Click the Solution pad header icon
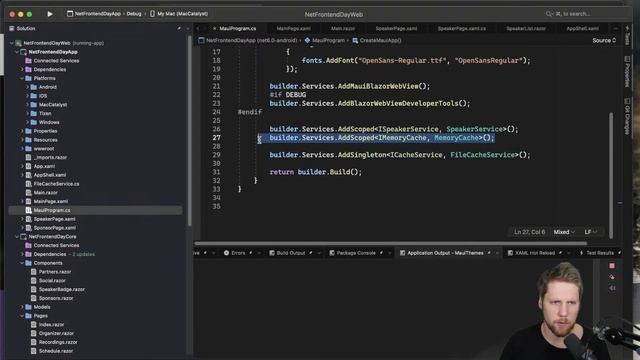This screenshot has width=640, height=360. (11, 29)
